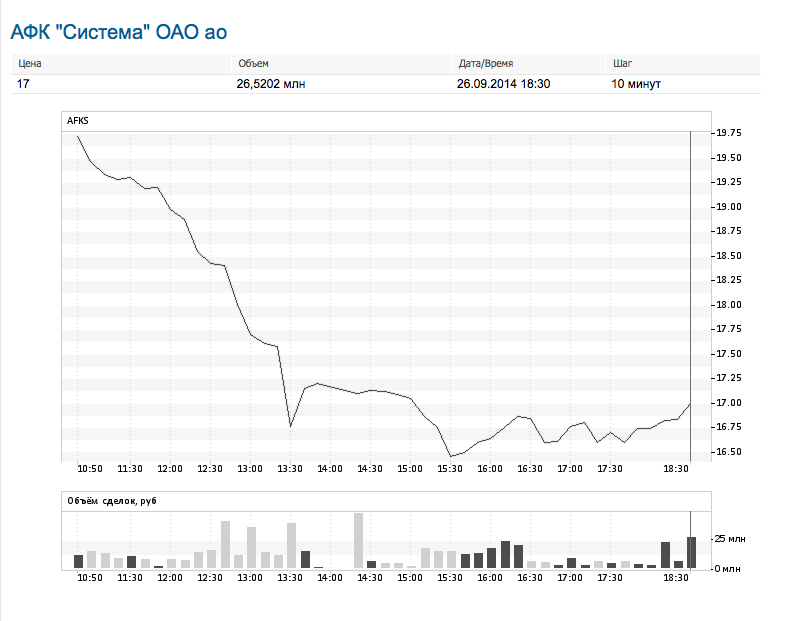Screen dimensions: 800x621
Task: Click the 16.50 price axis label
Action: 729,452
